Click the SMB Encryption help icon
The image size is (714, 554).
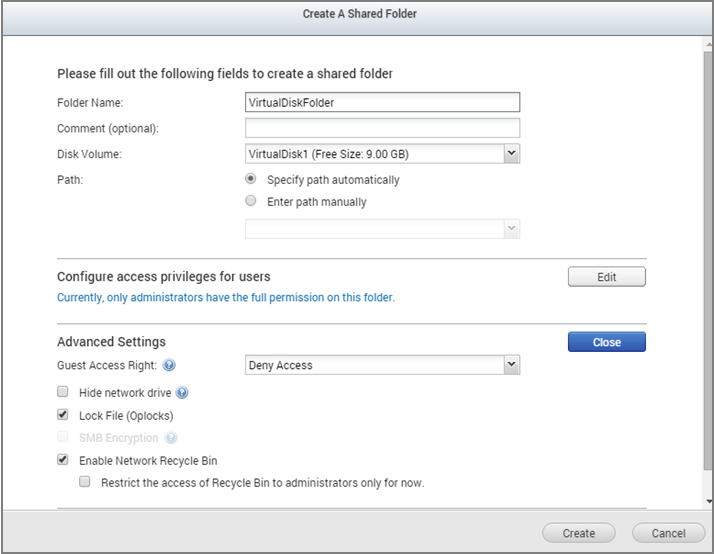point(171,438)
